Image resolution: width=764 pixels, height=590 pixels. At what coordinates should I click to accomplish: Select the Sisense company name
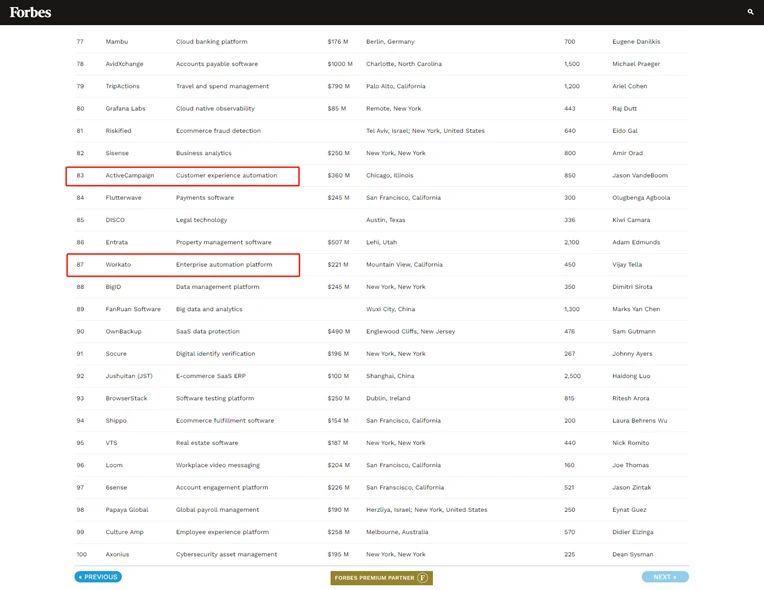[x=117, y=153]
